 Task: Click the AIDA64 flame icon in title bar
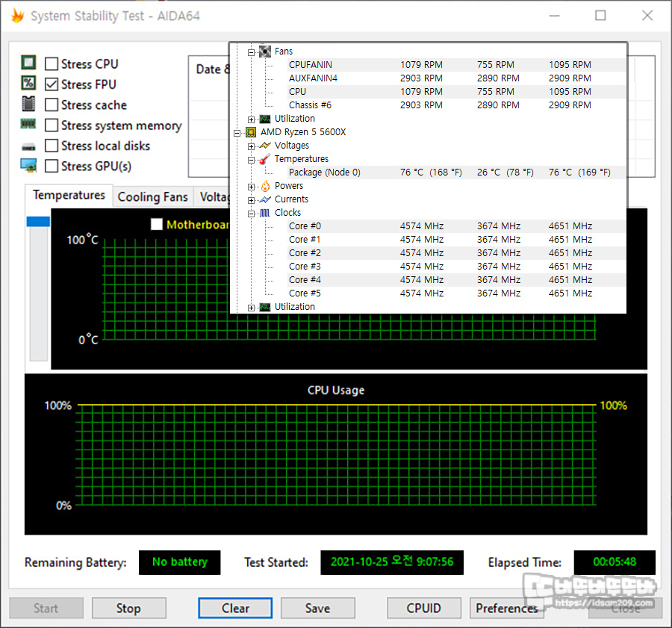tap(18, 16)
